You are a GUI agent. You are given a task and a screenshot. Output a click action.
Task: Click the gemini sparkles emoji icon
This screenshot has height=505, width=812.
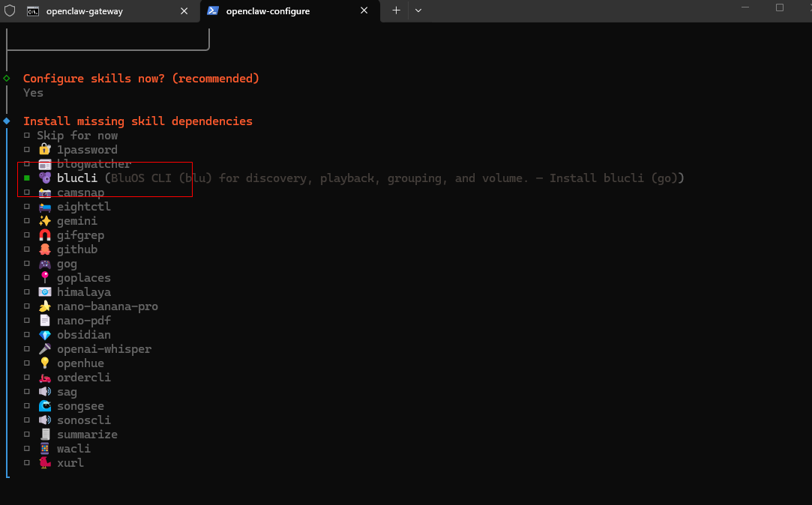tap(45, 221)
